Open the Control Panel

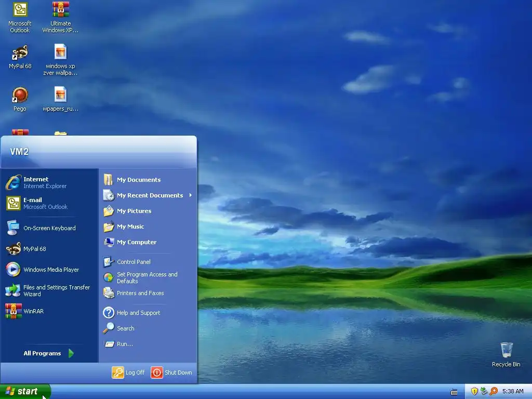point(148,262)
